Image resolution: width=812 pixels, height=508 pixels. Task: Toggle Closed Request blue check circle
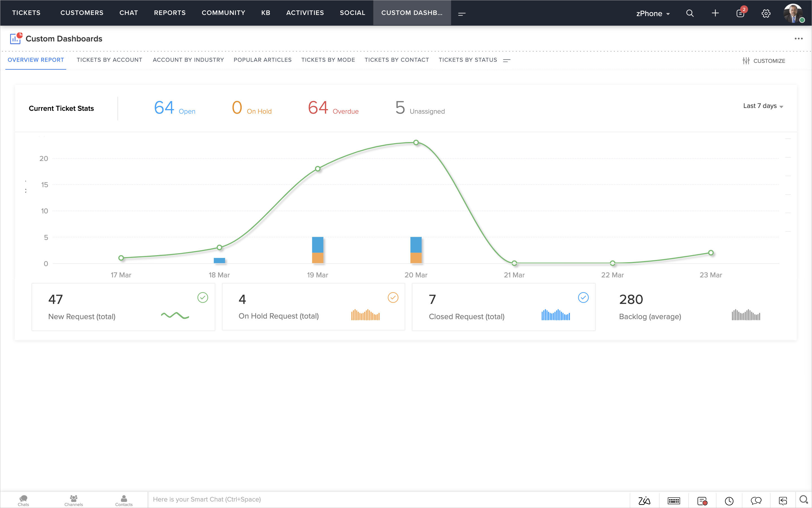(x=583, y=297)
